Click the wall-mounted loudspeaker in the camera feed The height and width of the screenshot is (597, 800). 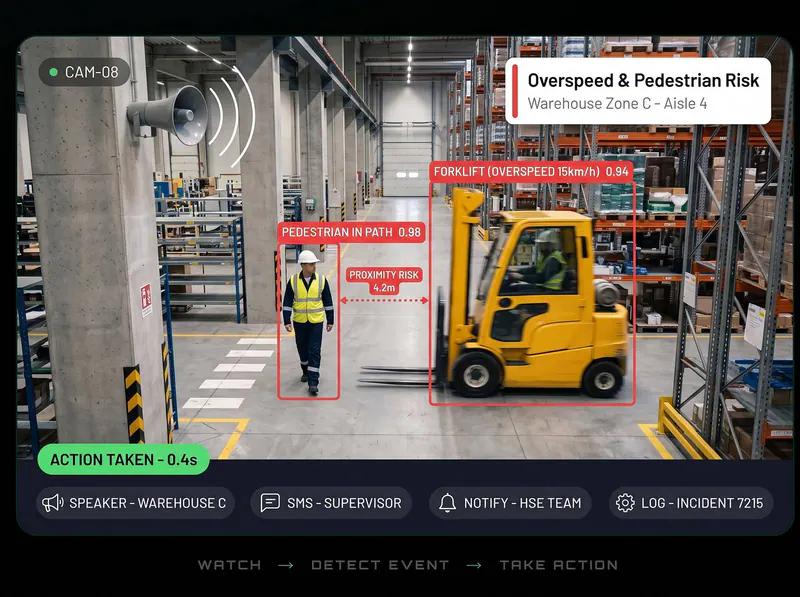(x=168, y=115)
